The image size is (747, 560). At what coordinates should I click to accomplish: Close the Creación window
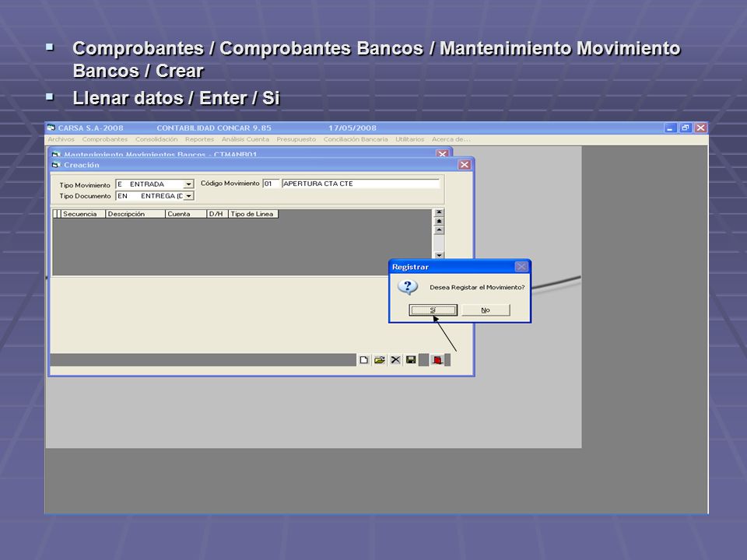click(x=465, y=165)
